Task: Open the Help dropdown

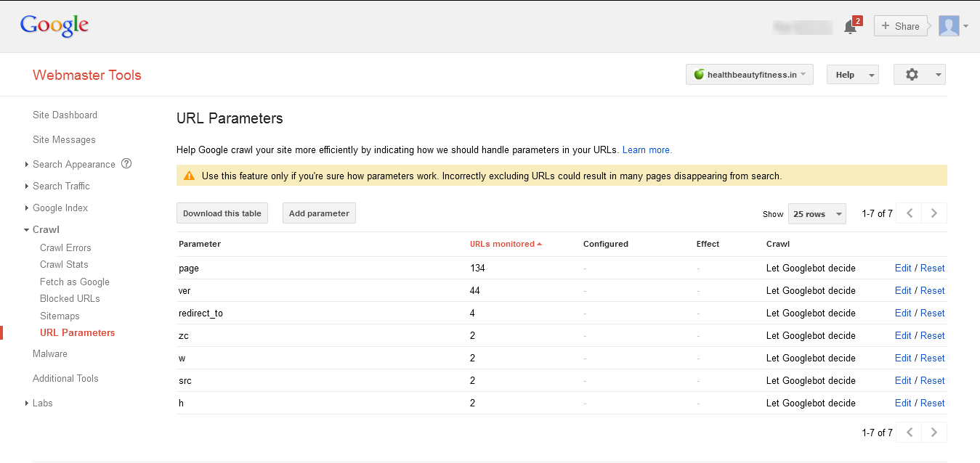Action: pyautogui.click(x=852, y=75)
